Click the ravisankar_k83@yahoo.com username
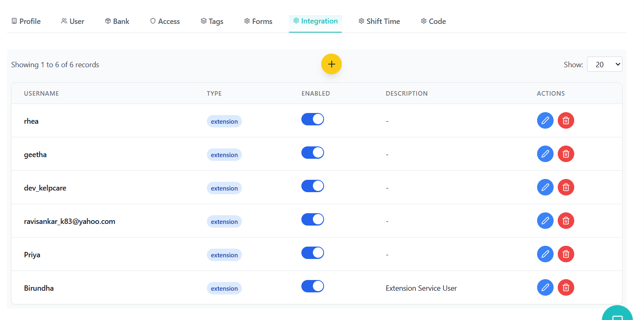 click(x=69, y=221)
